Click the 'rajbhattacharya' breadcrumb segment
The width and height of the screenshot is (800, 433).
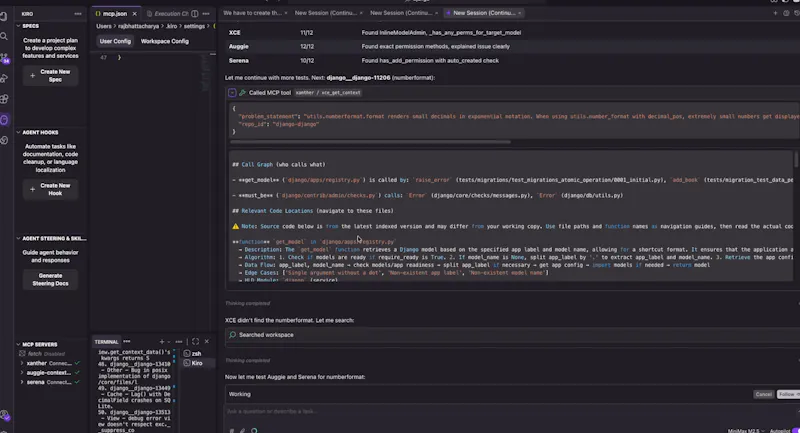click(x=139, y=27)
